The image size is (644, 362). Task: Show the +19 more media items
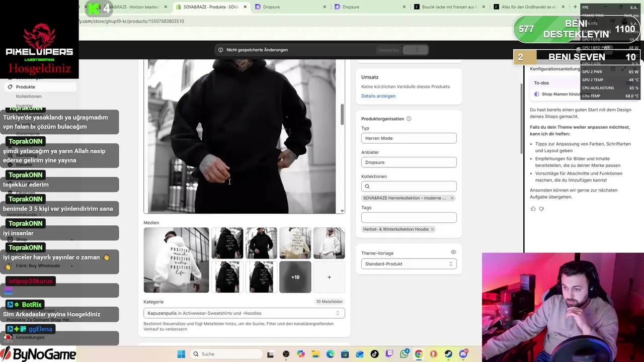(295, 277)
